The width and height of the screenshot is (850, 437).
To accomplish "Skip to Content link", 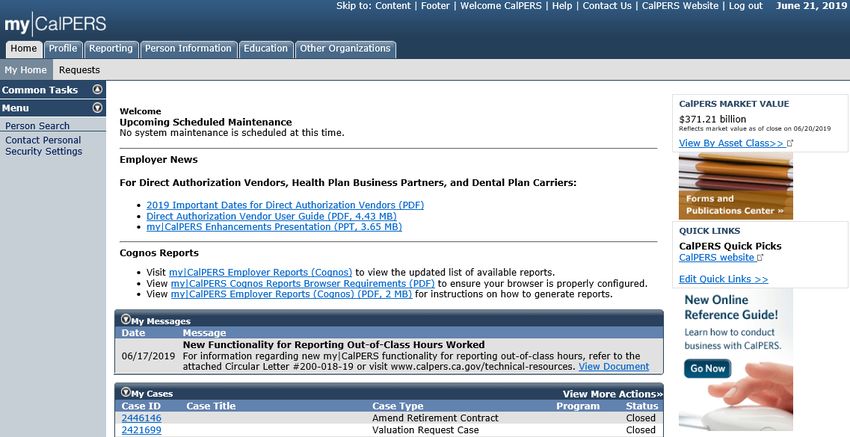I will [x=393, y=6].
